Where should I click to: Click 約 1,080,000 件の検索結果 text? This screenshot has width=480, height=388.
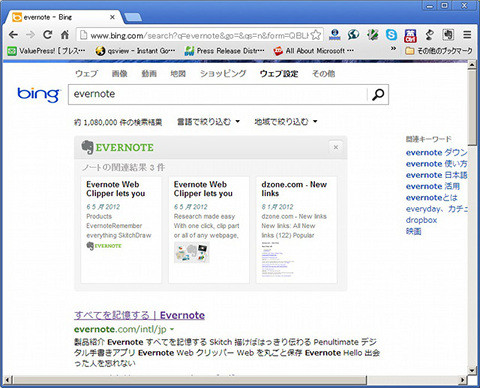coord(118,122)
